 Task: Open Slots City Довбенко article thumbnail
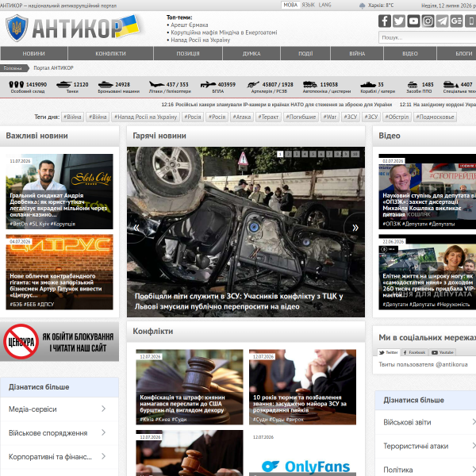(59, 191)
